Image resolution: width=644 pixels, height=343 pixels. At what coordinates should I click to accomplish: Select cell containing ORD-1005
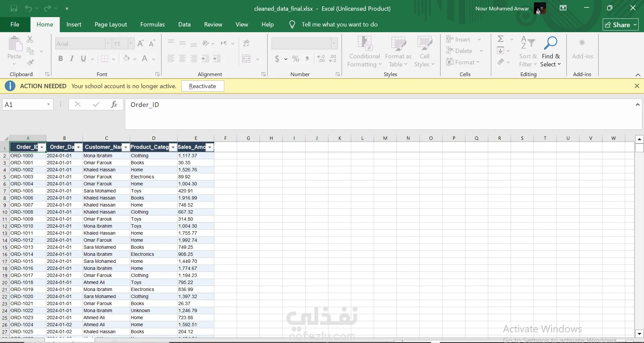point(28,191)
